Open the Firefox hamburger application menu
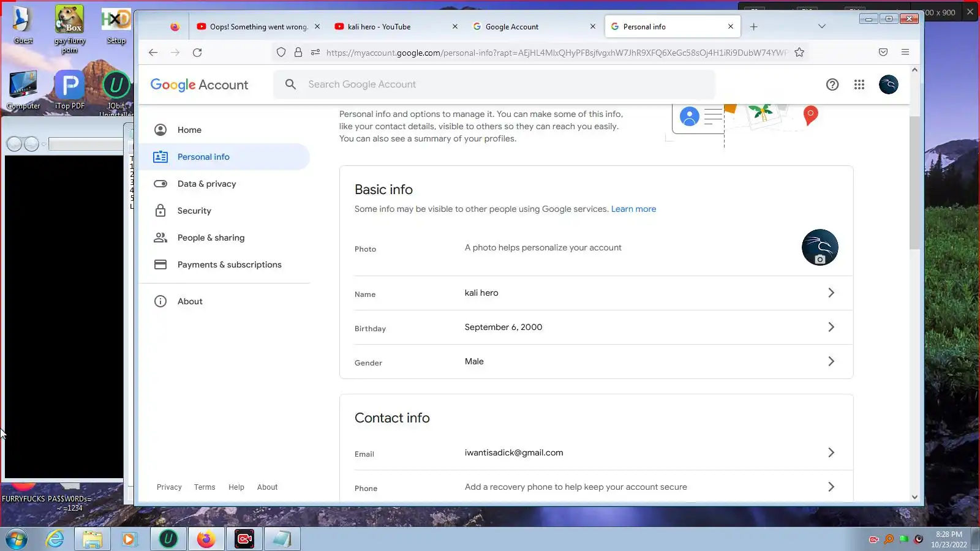The height and width of the screenshot is (551, 980). pyautogui.click(x=905, y=53)
